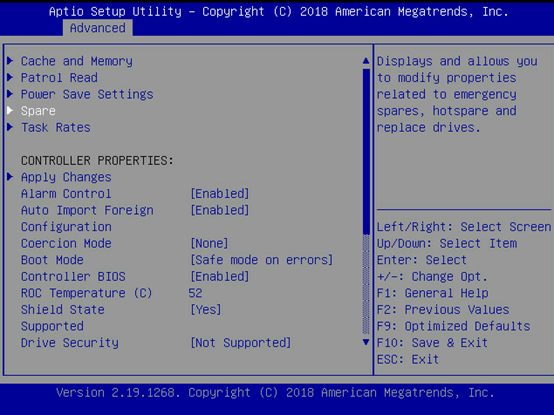Click the scrollbar up arrow

(366, 61)
